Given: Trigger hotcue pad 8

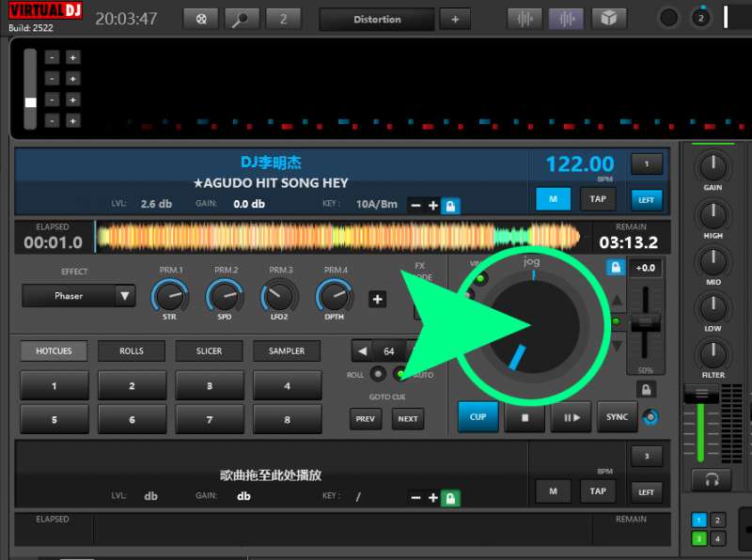Looking at the screenshot, I should (288, 419).
